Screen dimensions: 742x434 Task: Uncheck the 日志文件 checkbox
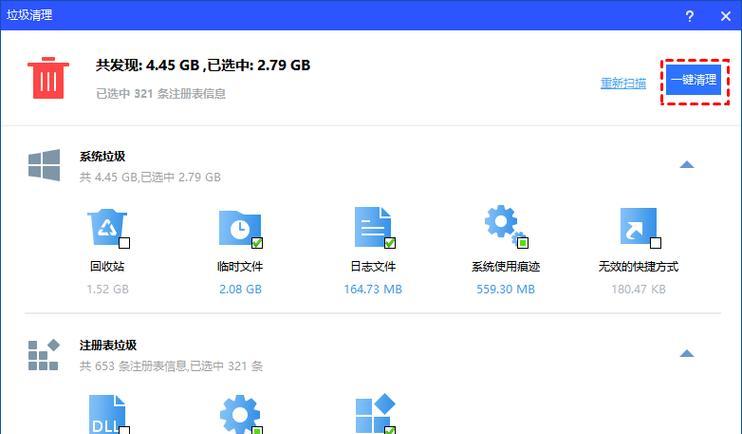(389, 243)
